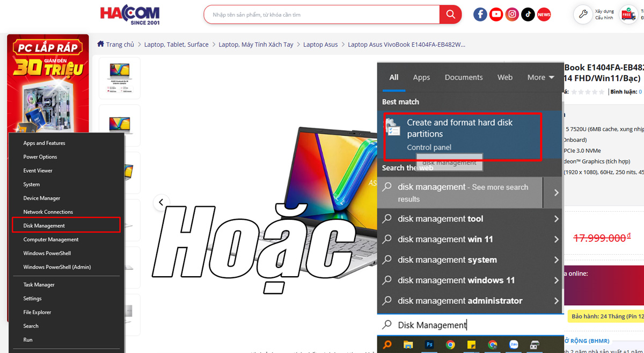Click the red magnifier search button

click(x=450, y=15)
